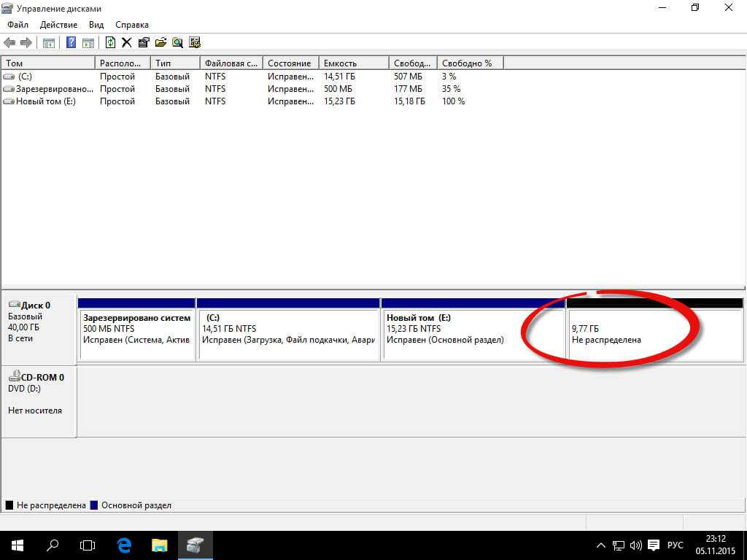Expand hidden system tray icons chevron
Image resolution: width=747 pixels, height=560 pixels.
[600, 545]
